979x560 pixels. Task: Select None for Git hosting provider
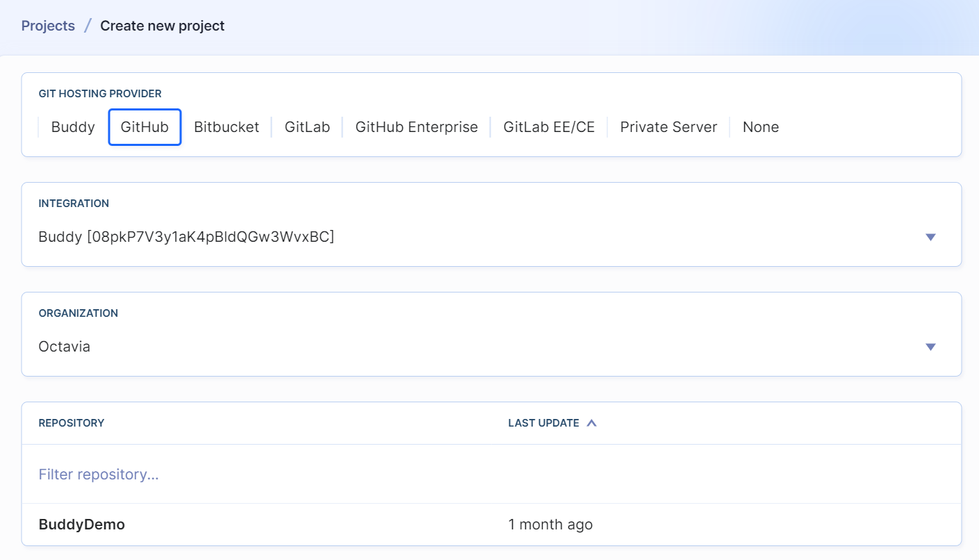point(761,127)
